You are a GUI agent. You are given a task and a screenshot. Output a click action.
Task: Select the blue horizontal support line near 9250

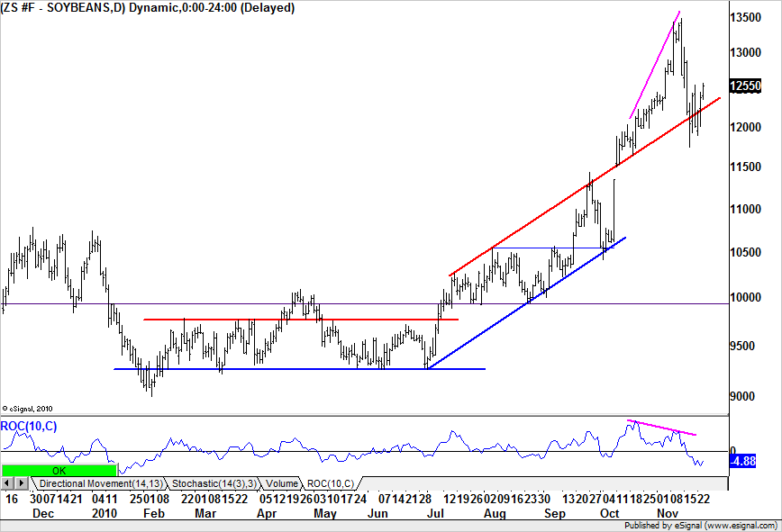(297, 368)
